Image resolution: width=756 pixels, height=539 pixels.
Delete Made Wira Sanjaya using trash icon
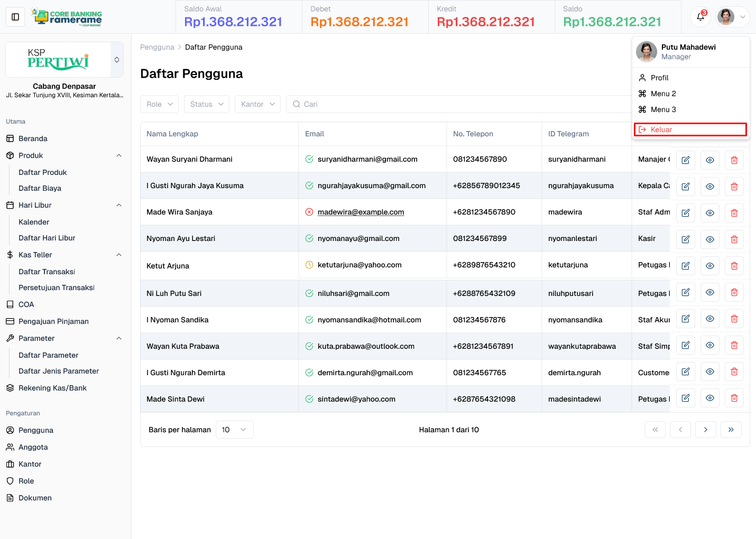coord(734,213)
